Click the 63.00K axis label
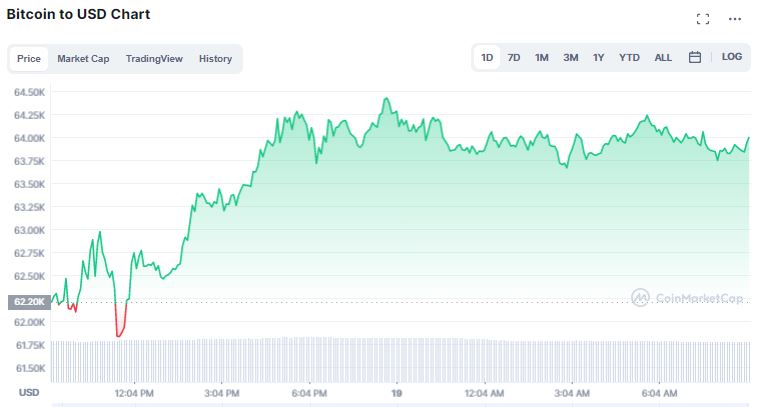 point(29,230)
